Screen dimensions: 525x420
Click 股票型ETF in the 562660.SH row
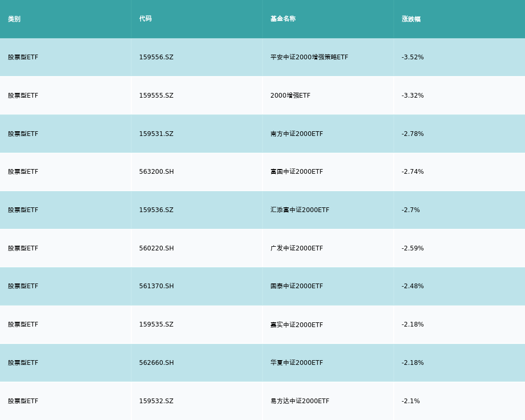point(23,363)
